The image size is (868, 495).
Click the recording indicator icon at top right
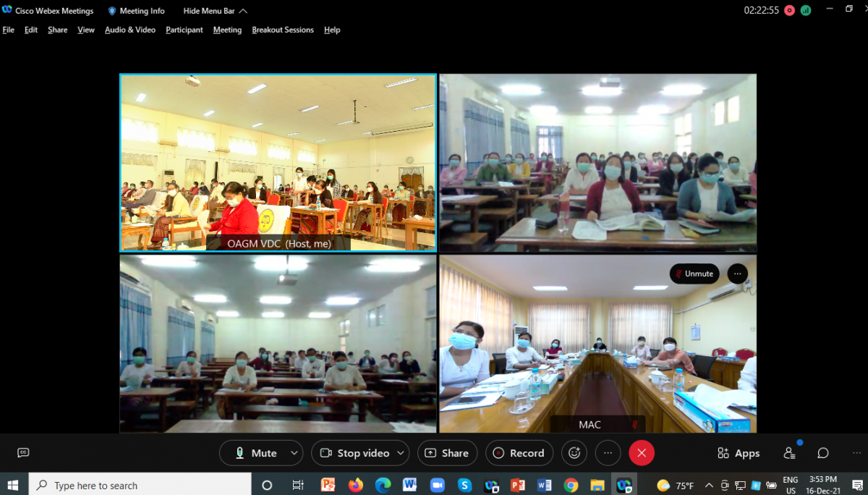click(789, 10)
